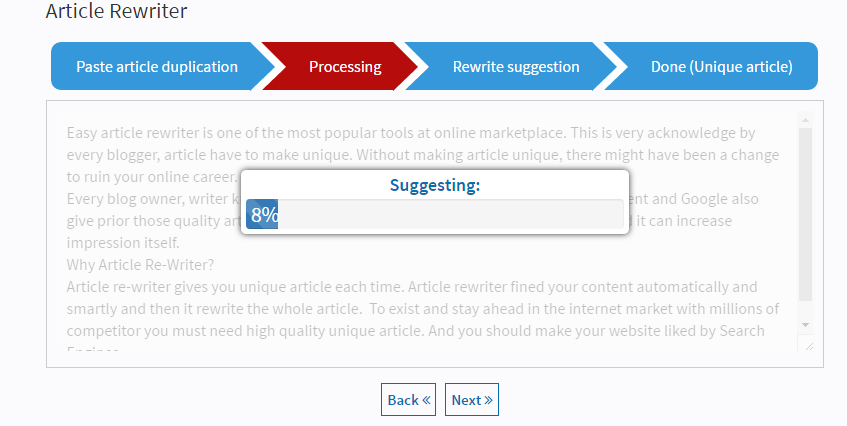Click the double chevron icon on Next
Viewport: 847px width, 426px height.
click(x=488, y=400)
